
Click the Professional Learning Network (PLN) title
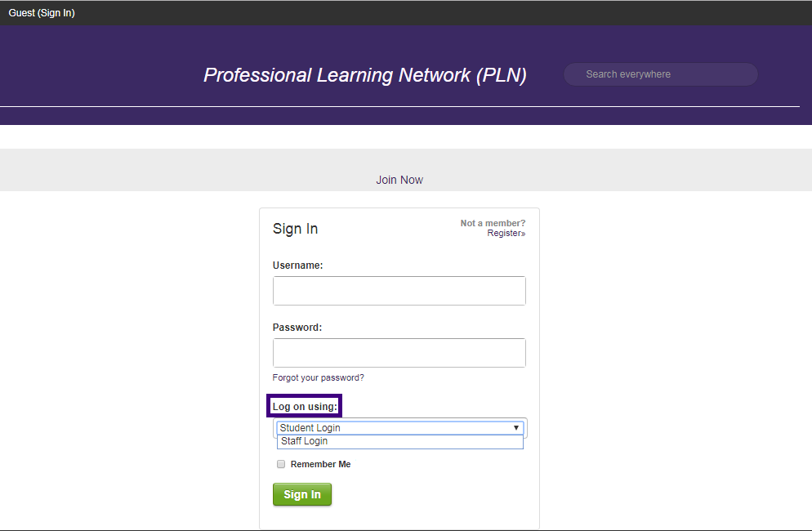click(x=365, y=75)
